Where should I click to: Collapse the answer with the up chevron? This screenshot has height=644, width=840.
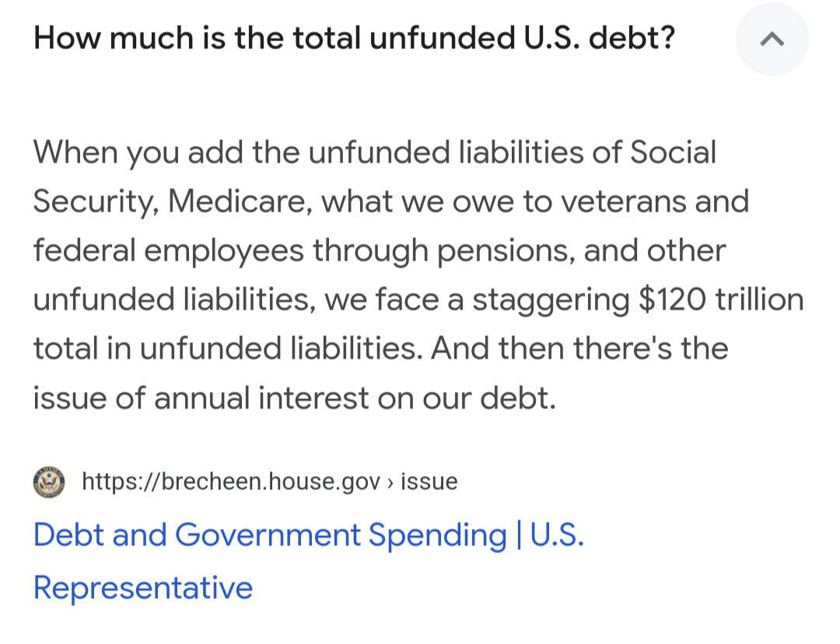[772, 39]
